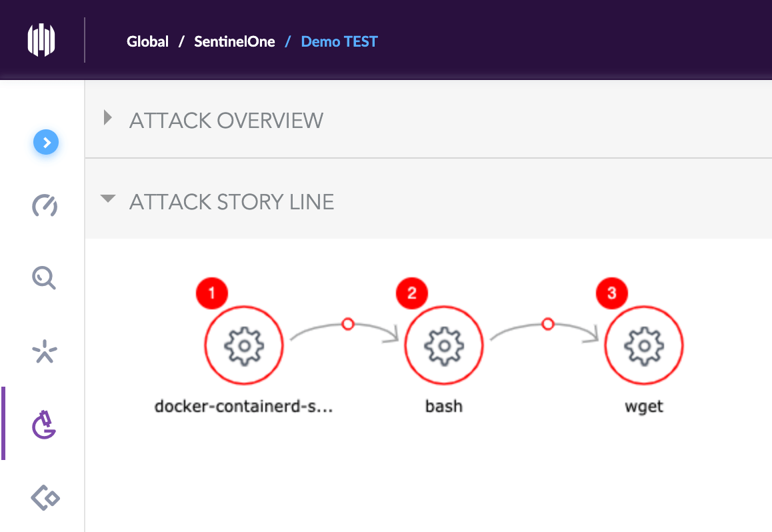Open the diamond-shaped bottom sidebar icon

tap(45, 498)
